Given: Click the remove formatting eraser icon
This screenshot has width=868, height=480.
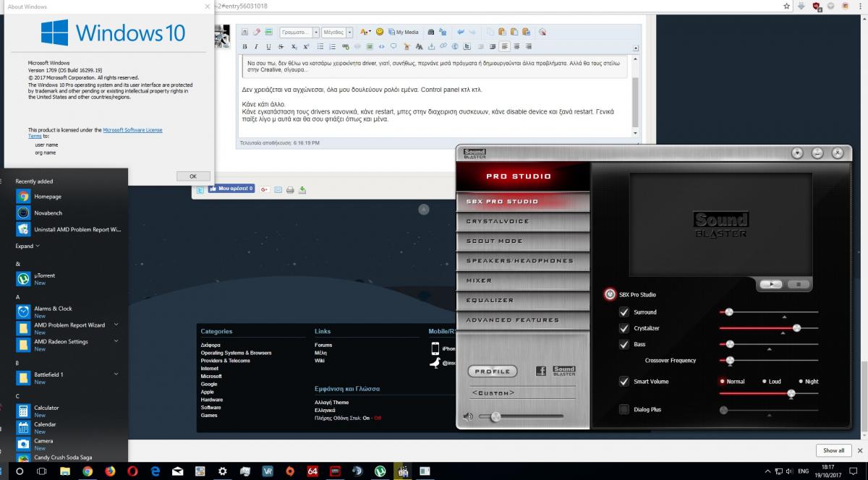Looking at the screenshot, I should tap(257, 32).
